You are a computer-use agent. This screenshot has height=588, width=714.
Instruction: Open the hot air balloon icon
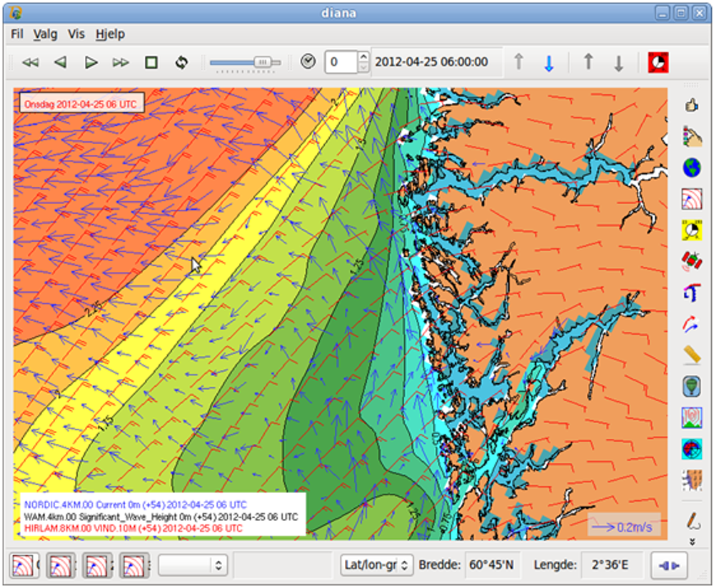tap(691, 386)
